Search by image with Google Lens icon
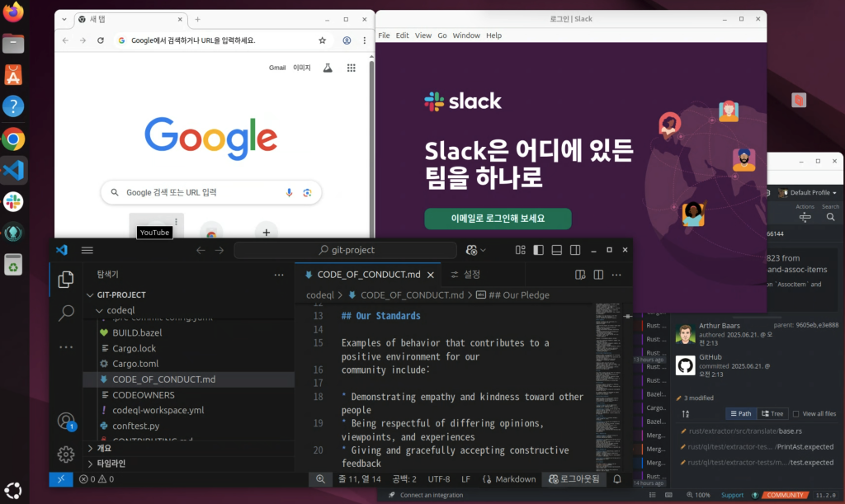Screen dimensions: 845x504 tap(307, 192)
